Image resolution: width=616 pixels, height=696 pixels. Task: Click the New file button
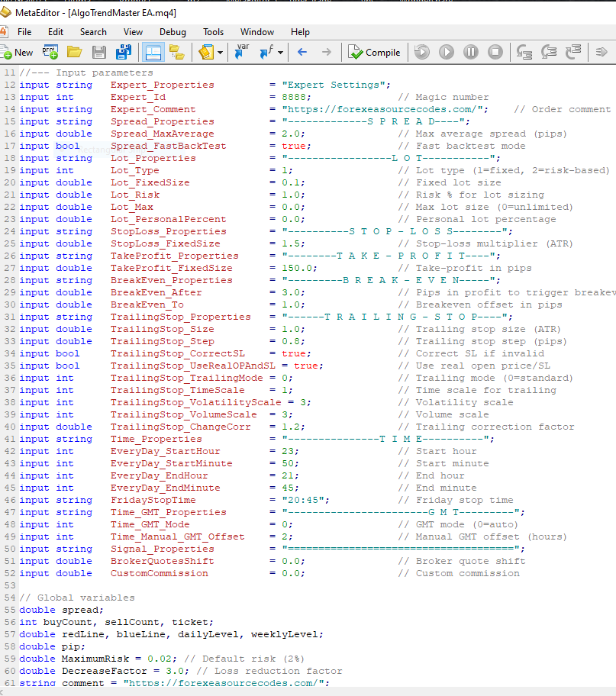pyautogui.click(x=18, y=53)
